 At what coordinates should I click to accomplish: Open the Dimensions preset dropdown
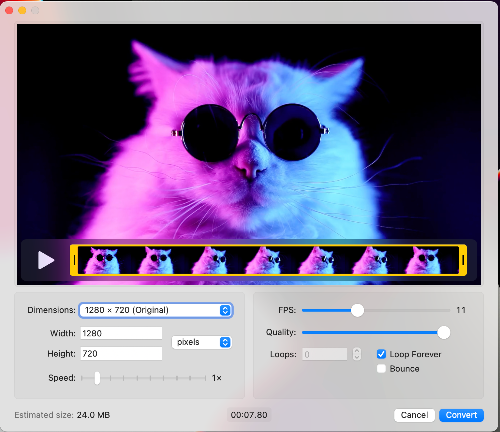click(156, 310)
